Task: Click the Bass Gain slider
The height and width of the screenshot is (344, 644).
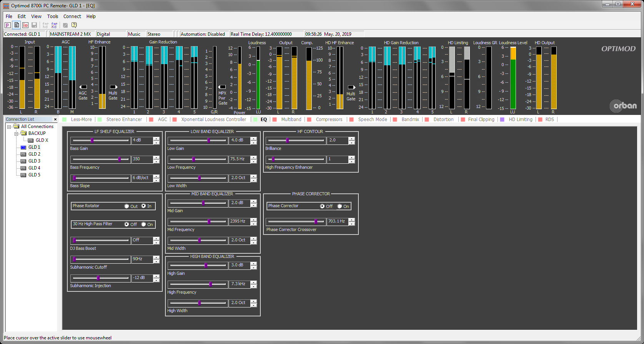Action: coord(101,141)
